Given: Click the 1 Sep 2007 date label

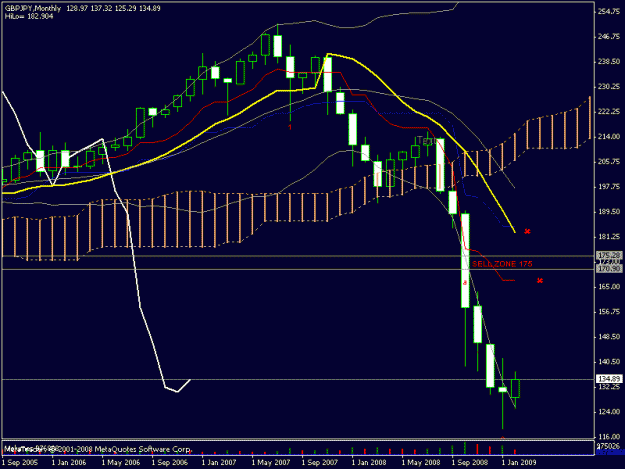Looking at the screenshot, I should pyautogui.click(x=320, y=463).
